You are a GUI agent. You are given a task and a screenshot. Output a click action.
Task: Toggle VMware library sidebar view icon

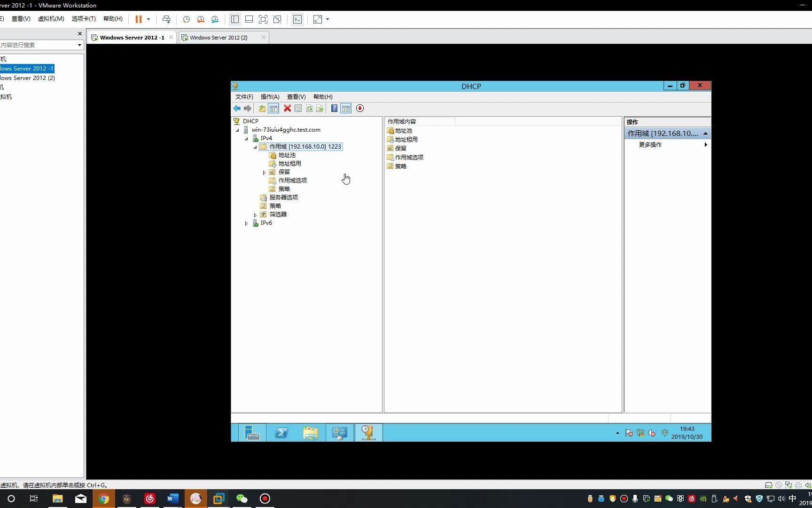(x=235, y=19)
